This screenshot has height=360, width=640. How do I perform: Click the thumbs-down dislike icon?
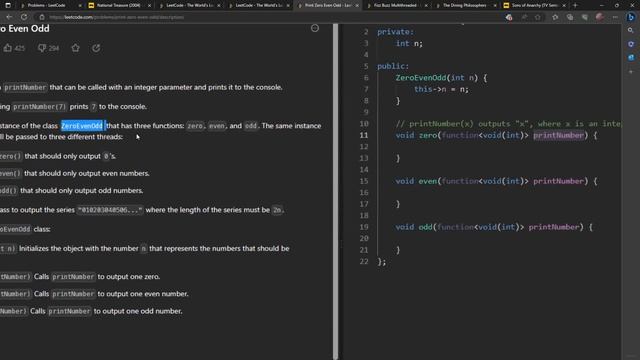(x=42, y=48)
